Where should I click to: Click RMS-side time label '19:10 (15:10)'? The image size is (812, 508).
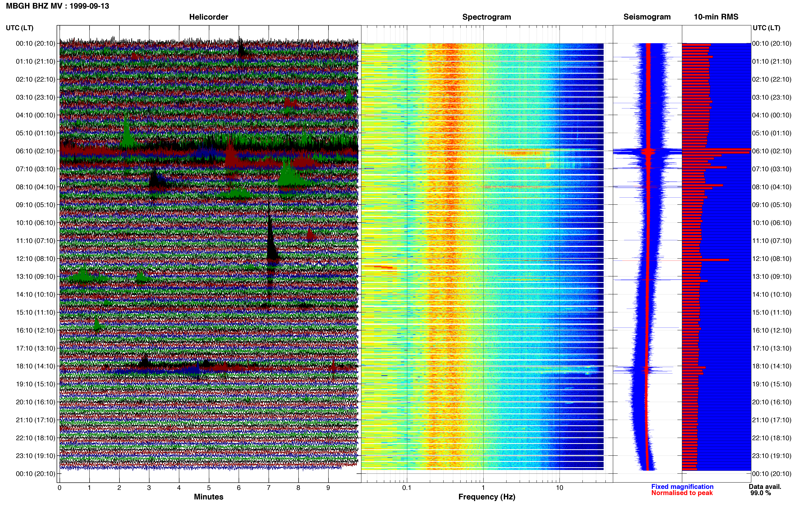tap(772, 384)
